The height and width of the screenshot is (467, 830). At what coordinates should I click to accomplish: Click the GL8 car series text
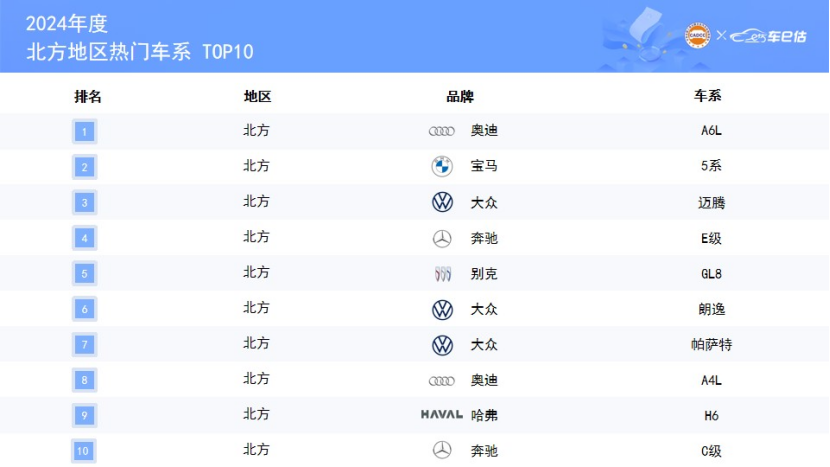tap(710, 273)
